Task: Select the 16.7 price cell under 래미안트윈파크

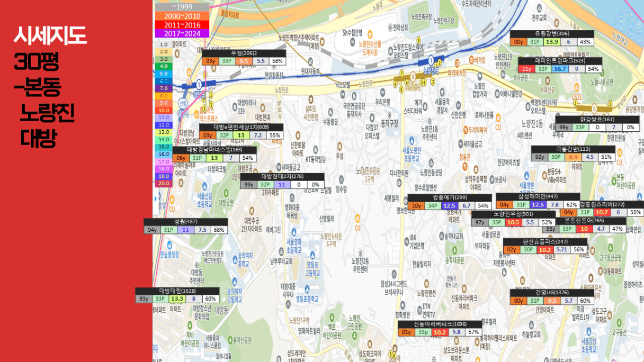Action: tap(560, 69)
